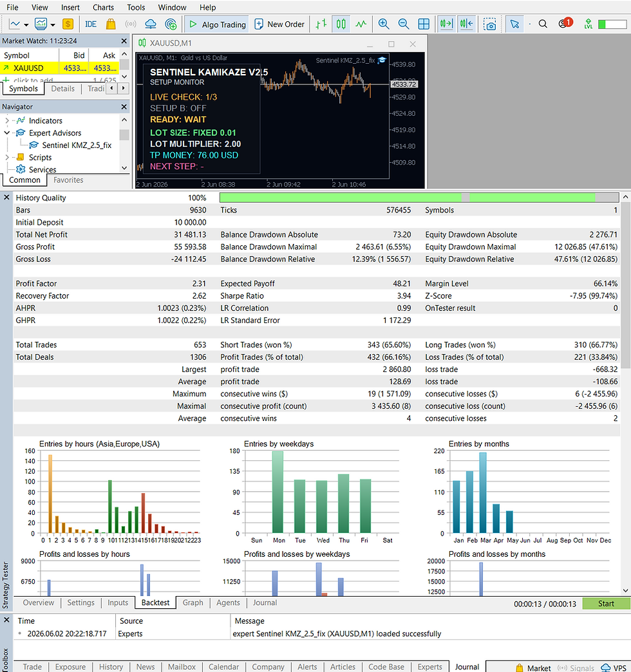631x672 pixels.
Task: Open the dropdown arrow next to the line chart icon
Action: 26,24
